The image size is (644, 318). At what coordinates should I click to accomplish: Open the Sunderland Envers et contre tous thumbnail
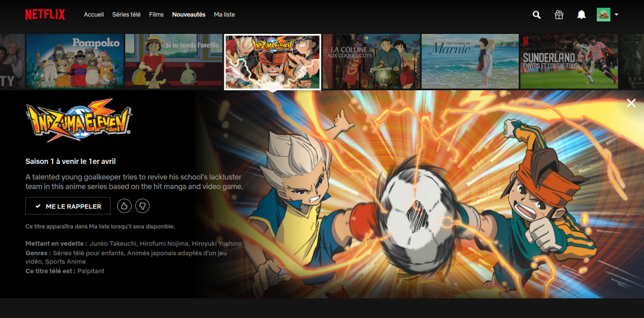pos(569,61)
